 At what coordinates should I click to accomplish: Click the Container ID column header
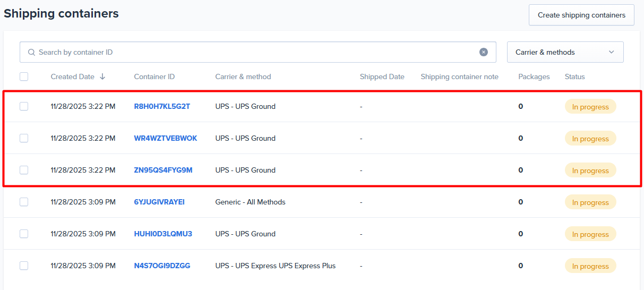tap(154, 76)
